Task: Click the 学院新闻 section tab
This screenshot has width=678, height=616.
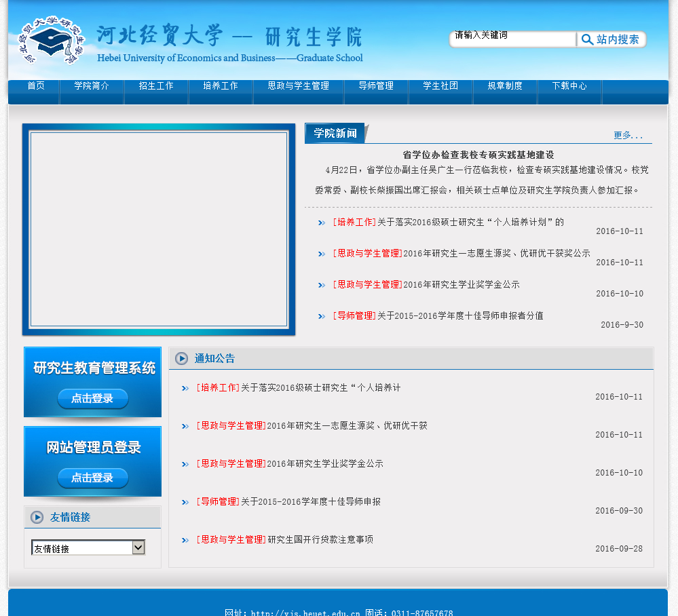Action: click(335, 133)
